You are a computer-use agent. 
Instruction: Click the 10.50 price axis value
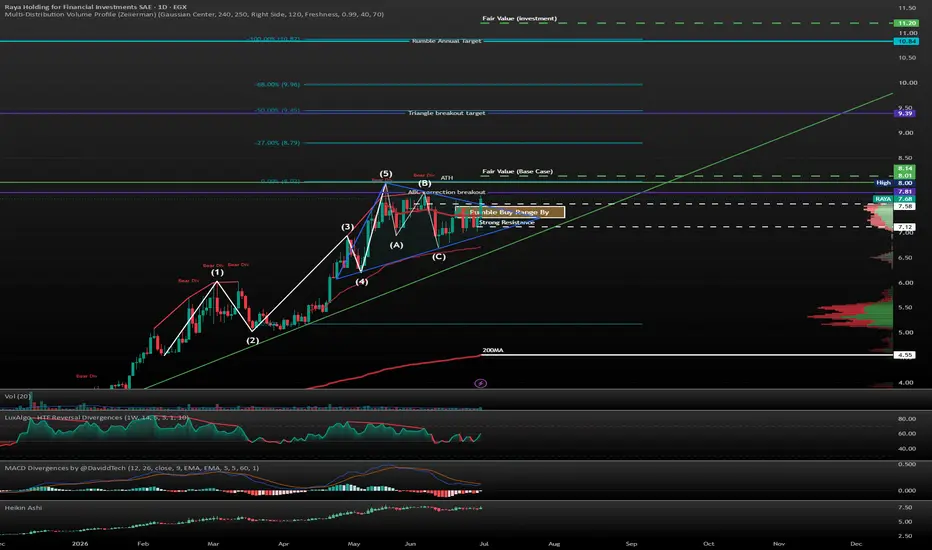(907, 58)
